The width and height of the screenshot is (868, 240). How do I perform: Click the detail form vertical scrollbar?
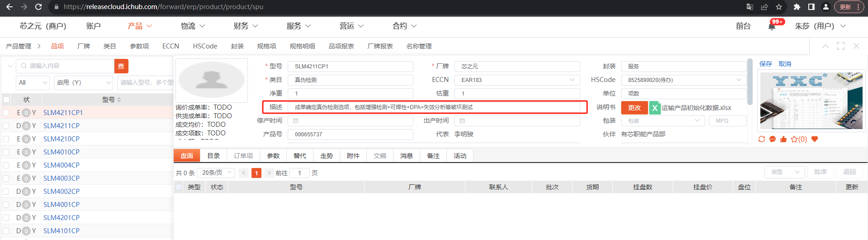750,82
